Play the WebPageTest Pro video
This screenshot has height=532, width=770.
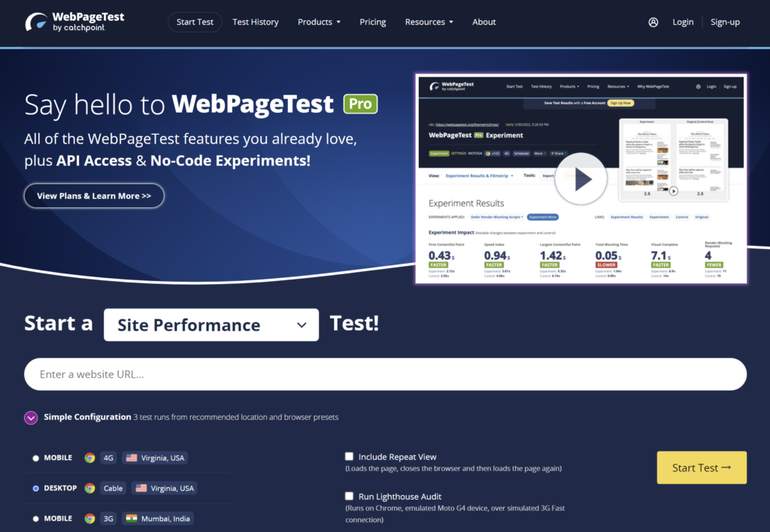click(581, 179)
